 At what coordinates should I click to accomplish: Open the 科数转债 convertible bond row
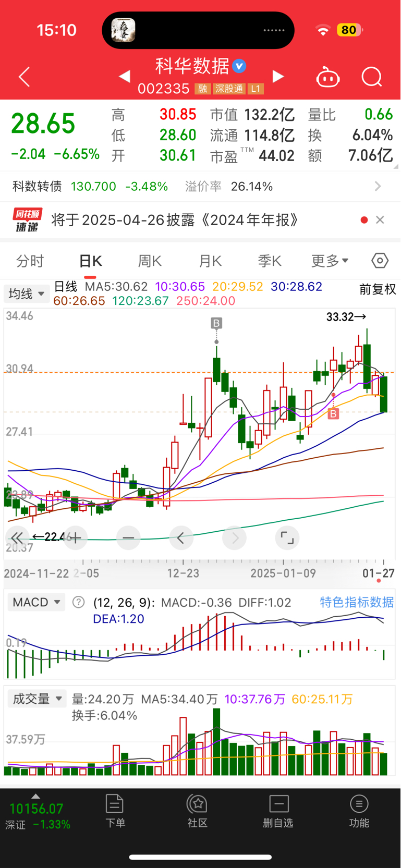click(x=200, y=186)
